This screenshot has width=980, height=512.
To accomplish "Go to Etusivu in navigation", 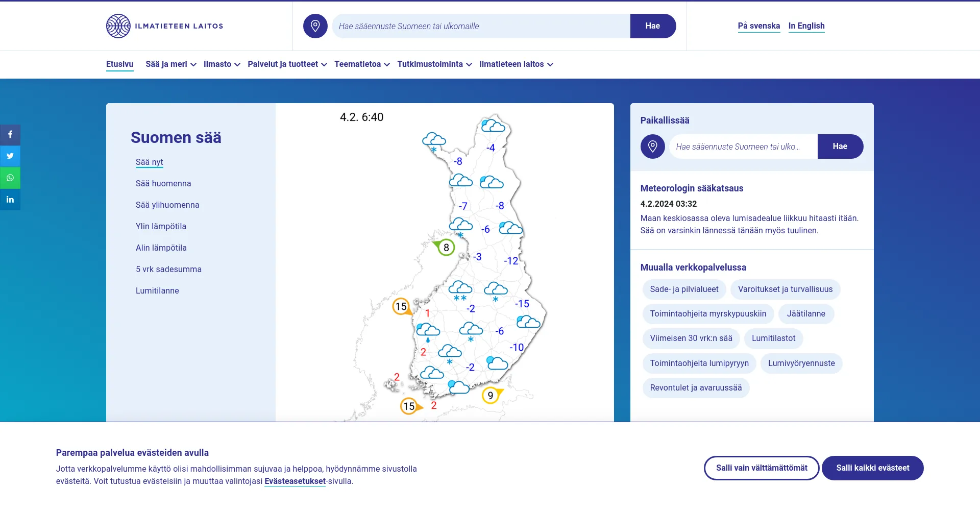I will (x=119, y=64).
